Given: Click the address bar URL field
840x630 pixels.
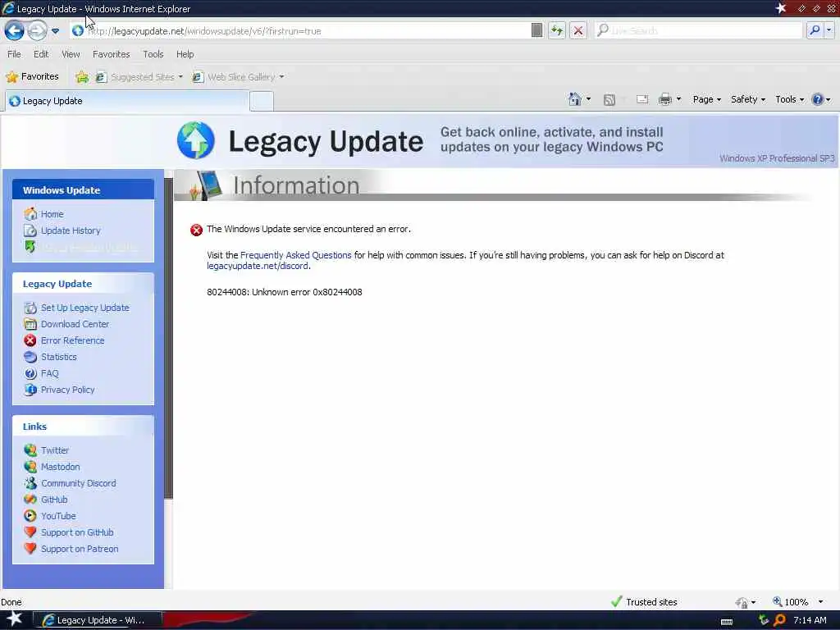Looking at the screenshot, I should coord(300,31).
